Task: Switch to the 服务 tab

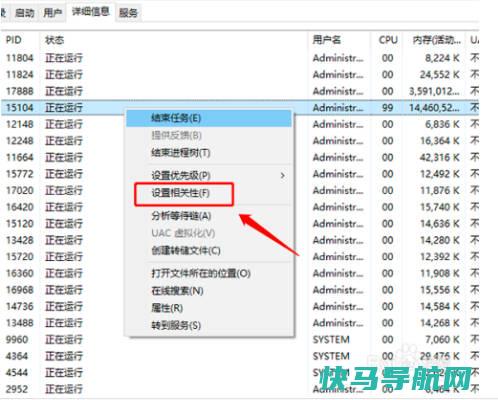Action: (x=128, y=13)
